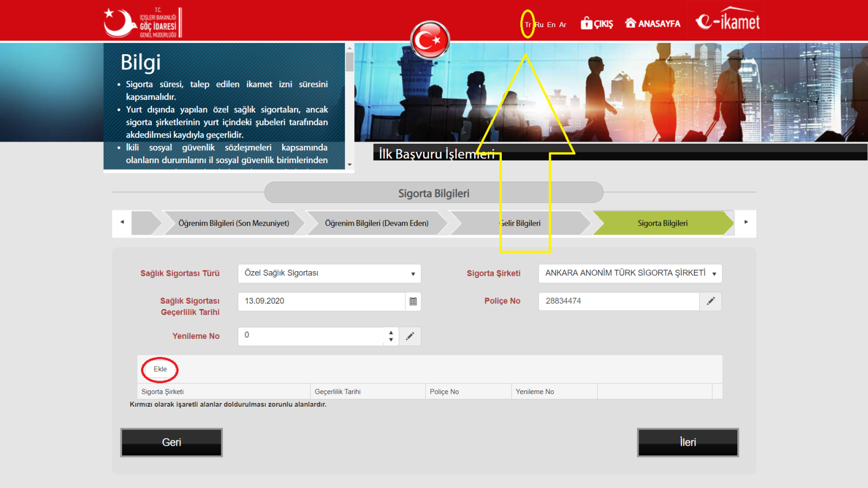Click the ÇIKIŞ logout icon
Viewport: 868px width, 488px height.
pyautogui.click(x=586, y=23)
